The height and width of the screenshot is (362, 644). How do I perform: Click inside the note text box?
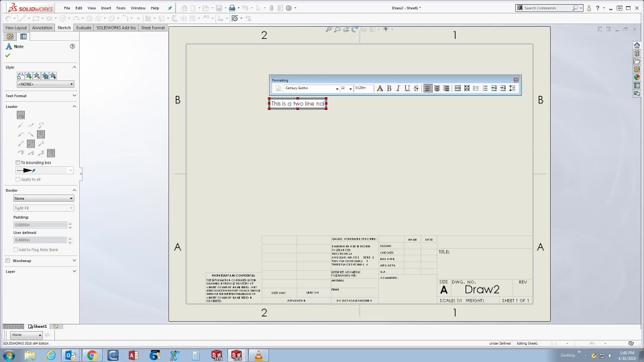point(298,104)
